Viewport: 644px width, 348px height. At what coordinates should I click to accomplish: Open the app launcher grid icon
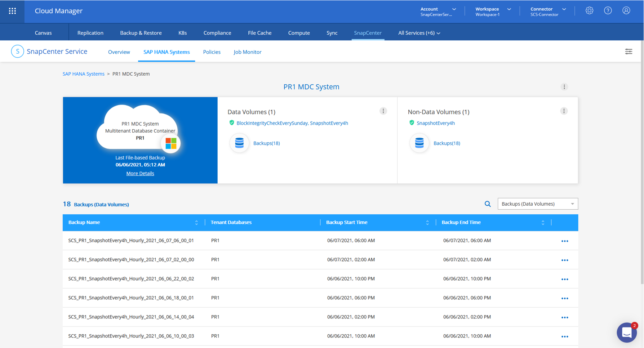coord(12,11)
